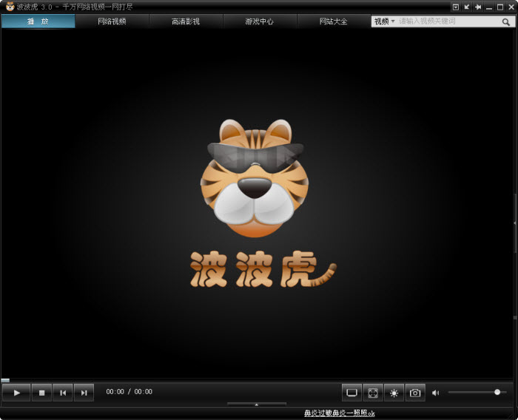Mute the audio using speaker icon

pos(436,393)
